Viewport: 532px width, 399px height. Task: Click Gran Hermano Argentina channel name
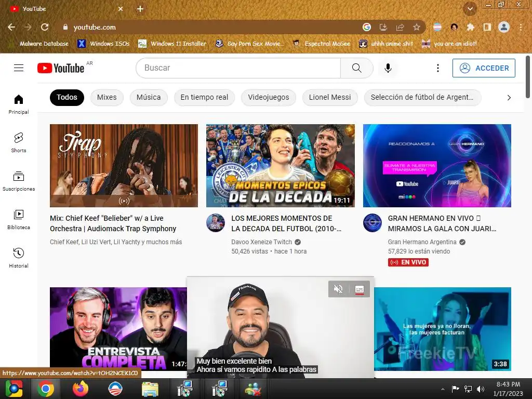(x=422, y=242)
